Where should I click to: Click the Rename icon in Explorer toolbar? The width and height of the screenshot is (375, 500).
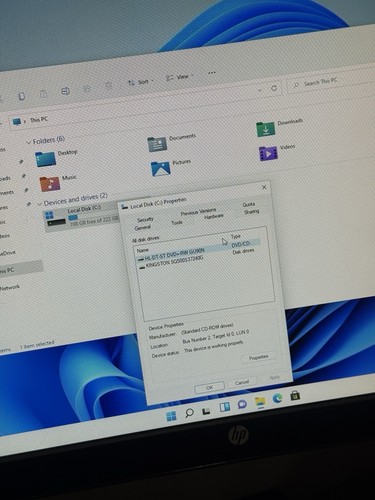(x=65, y=91)
